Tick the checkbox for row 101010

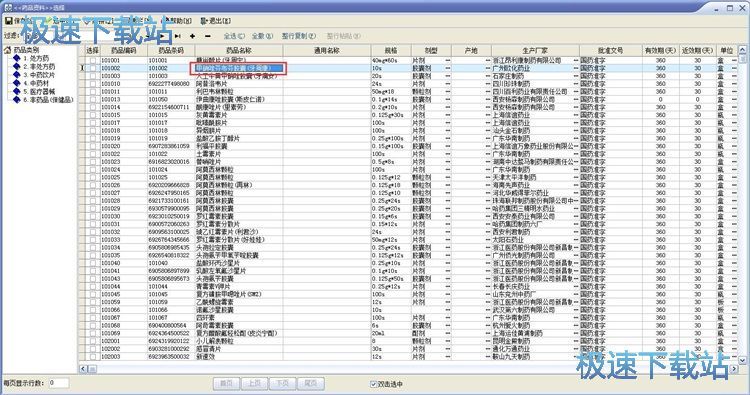93,84
